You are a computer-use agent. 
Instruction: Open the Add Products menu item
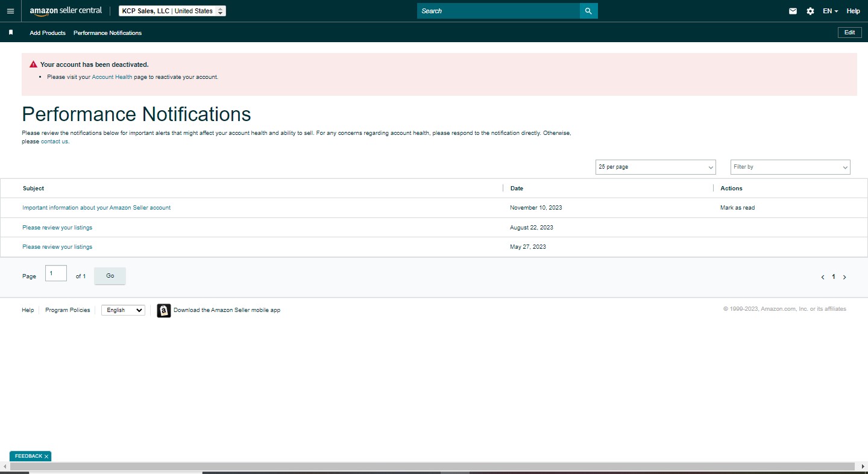tap(48, 33)
